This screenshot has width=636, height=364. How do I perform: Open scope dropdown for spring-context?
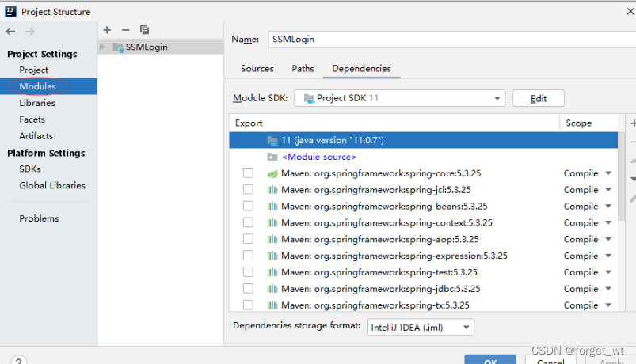(608, 222)
